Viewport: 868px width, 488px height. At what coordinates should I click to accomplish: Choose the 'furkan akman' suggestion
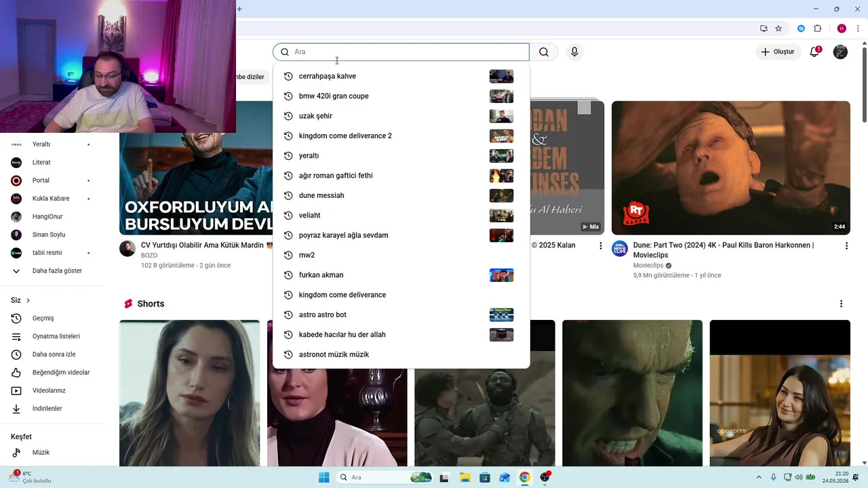pyautogui.click(x=401, y=275)
